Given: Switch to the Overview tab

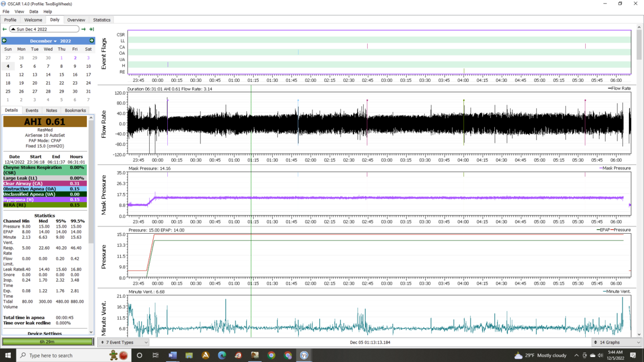Looking at the screenshot, I should point(76,20).
